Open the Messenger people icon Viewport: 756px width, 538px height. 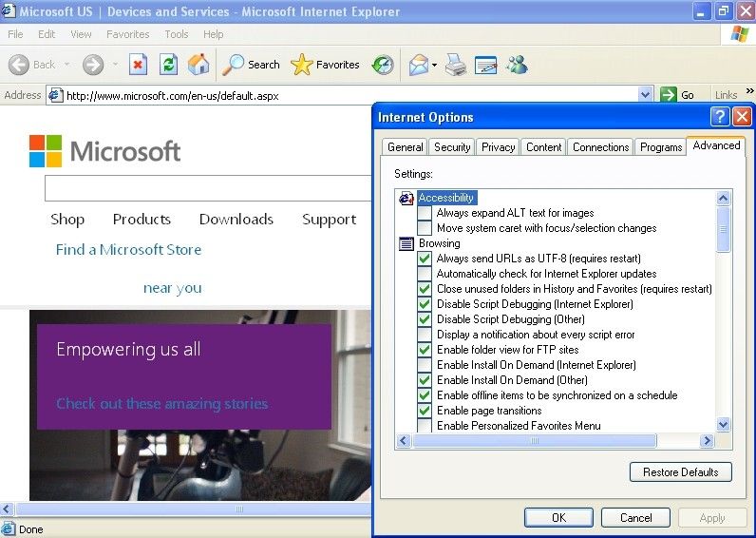(517, 65)
